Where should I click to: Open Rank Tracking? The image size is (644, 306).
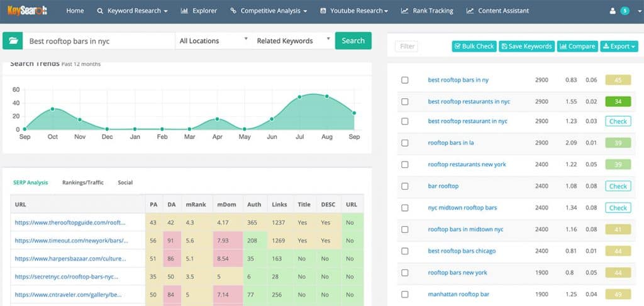pyautogui.click(x=433, y=11)
